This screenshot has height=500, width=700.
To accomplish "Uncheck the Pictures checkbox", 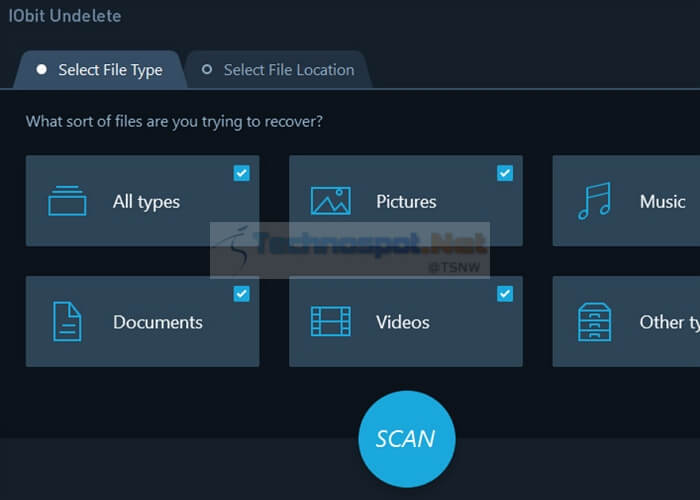I will (x=505, y=173).
